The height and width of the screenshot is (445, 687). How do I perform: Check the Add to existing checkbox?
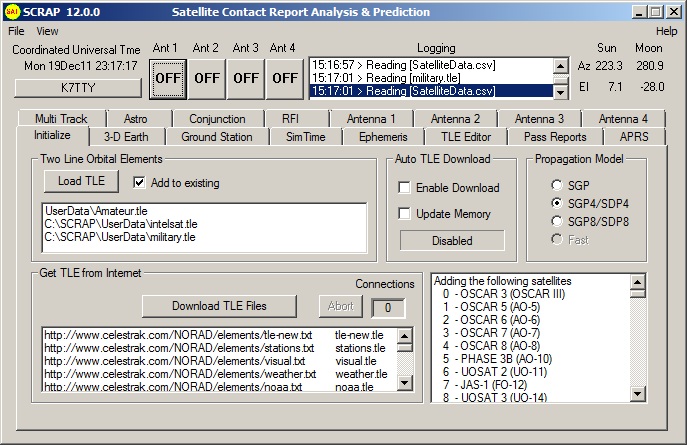[x=139, y=183]
